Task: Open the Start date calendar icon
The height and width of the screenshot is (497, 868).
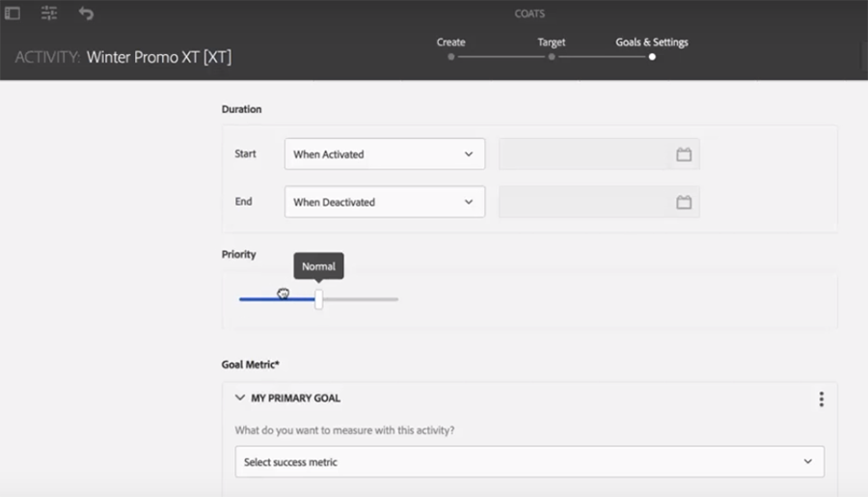Action: tap(684, 154)
